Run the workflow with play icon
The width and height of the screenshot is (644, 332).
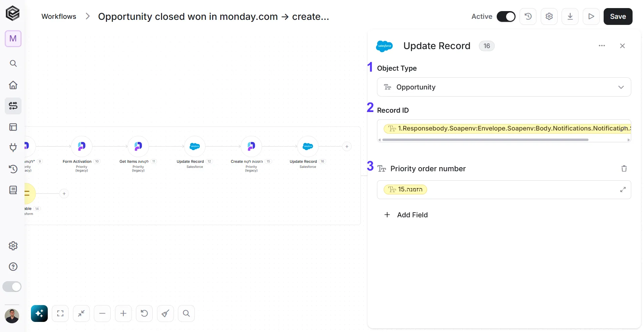pos(591,16)
